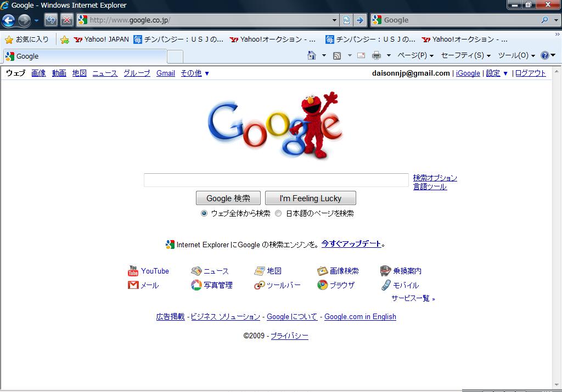Screen dimensions: 562x392
Task: Open Home button dropdown arrow
Action: click(x=324, y=55)
